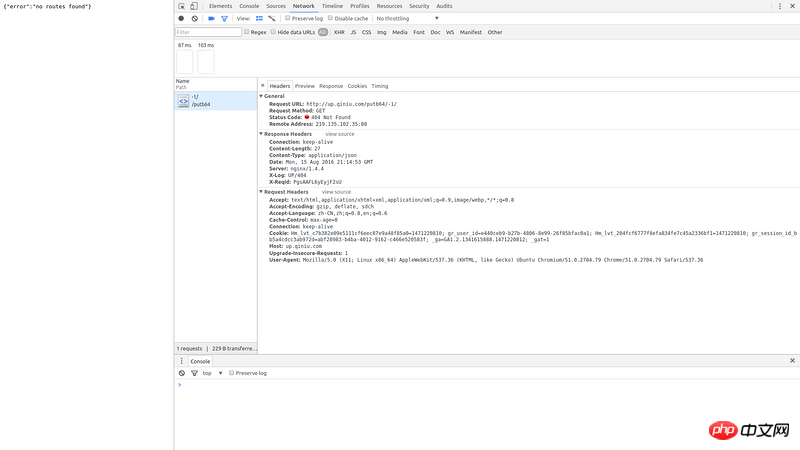Image resolution: width=800 pixels, height=450 pixels.
Task: Tick the Hide data URLs checkbox
Action: point(273,32)
